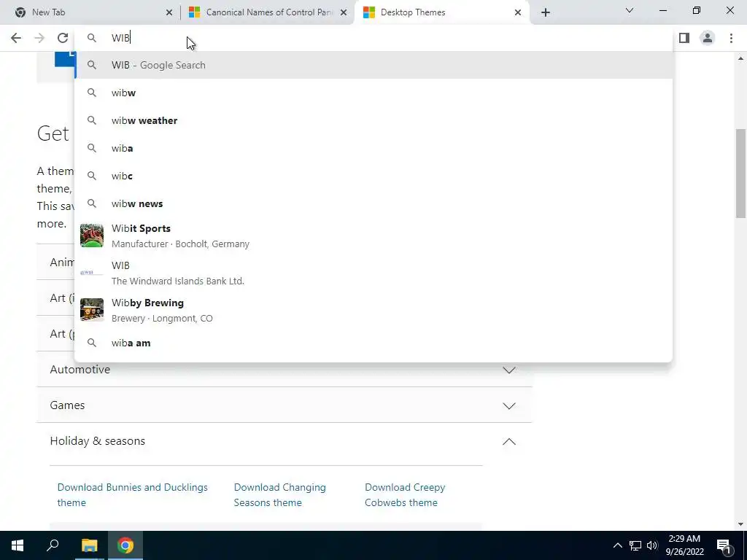The width and height of the screenshot is (747, 560).
Task: Click the Automotive section heading
Action: (80, 370)
